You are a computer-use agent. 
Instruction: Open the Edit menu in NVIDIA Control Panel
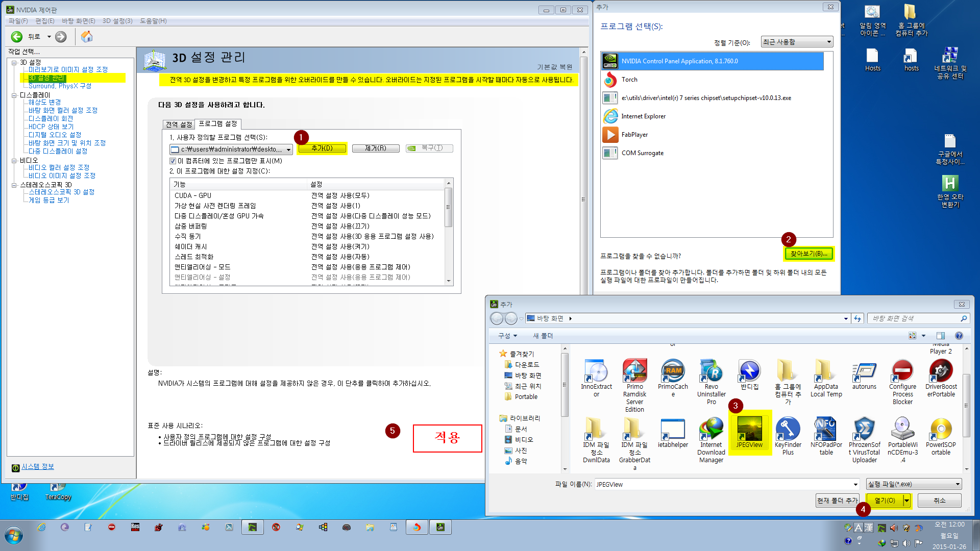[44, 21]
